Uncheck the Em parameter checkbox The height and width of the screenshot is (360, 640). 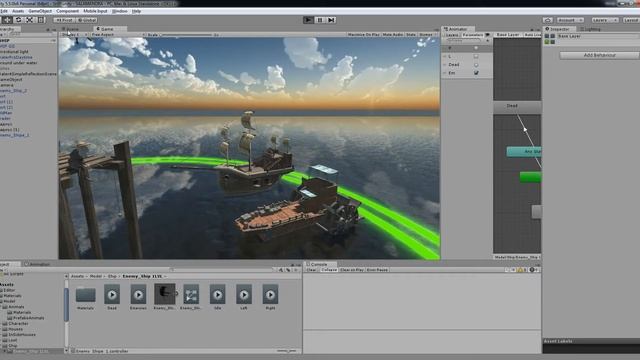(476, 73)
